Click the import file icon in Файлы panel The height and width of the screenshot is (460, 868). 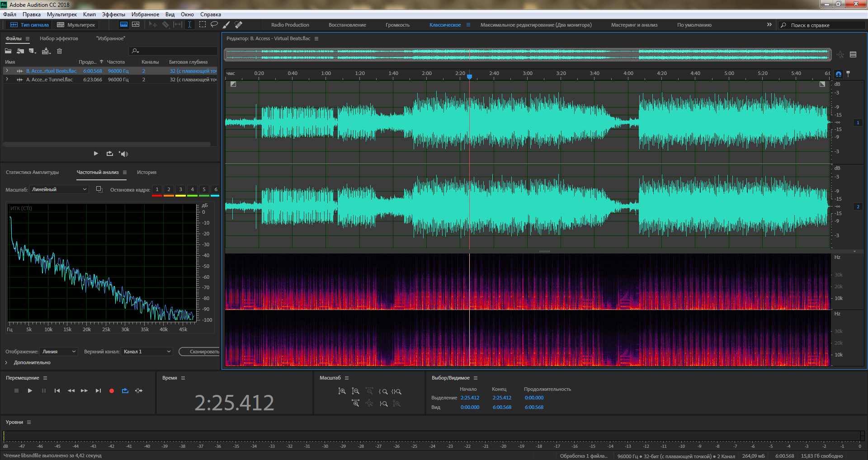click(20, 51)
